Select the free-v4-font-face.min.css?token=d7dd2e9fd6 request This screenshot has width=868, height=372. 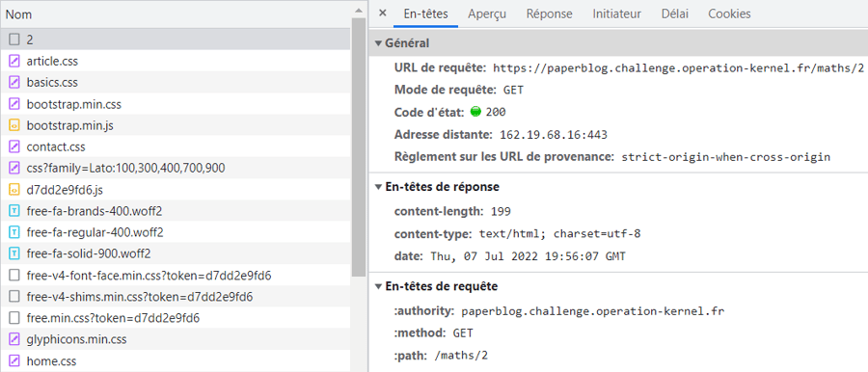coord(176,275)
